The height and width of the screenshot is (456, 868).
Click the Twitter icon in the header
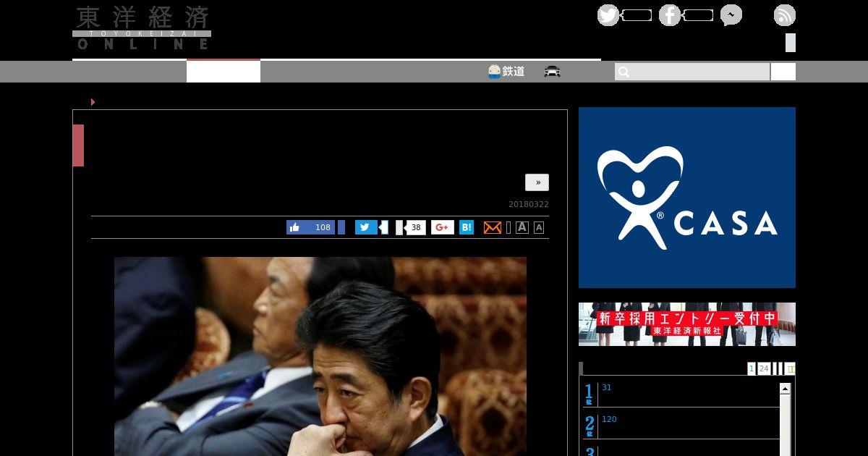pos(608,15)
